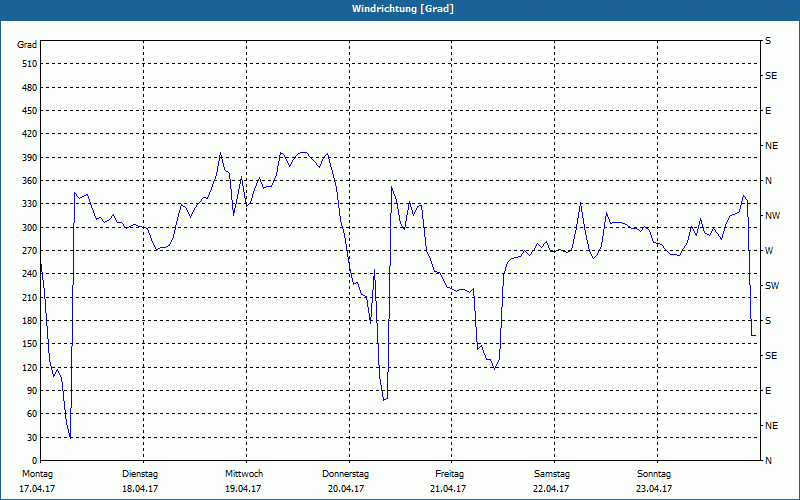Click the Donnerstag day label
Viewport: 800px width, 500px height.
[345, 474]
